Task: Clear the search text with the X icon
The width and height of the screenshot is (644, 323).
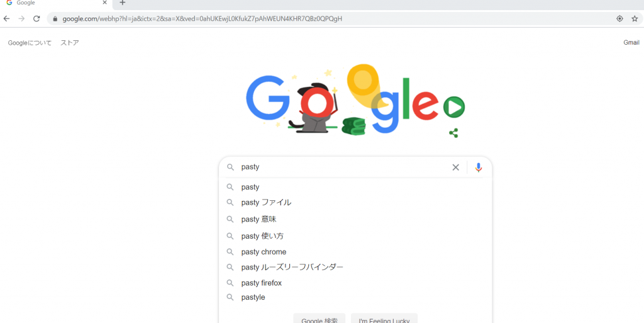Action: (x=455, y=167)
